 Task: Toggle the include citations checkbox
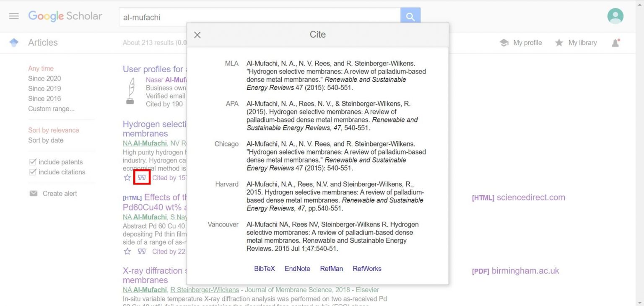point(33,172)
